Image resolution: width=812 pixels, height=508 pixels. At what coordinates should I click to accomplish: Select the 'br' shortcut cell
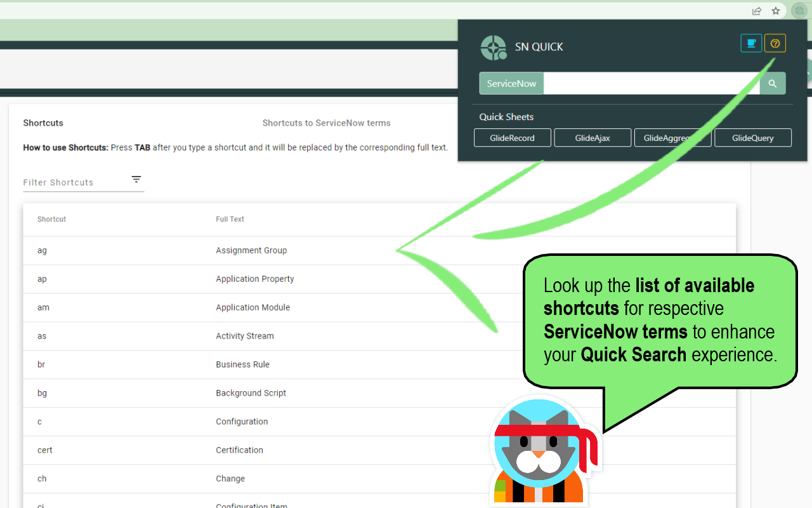(41, 364)
